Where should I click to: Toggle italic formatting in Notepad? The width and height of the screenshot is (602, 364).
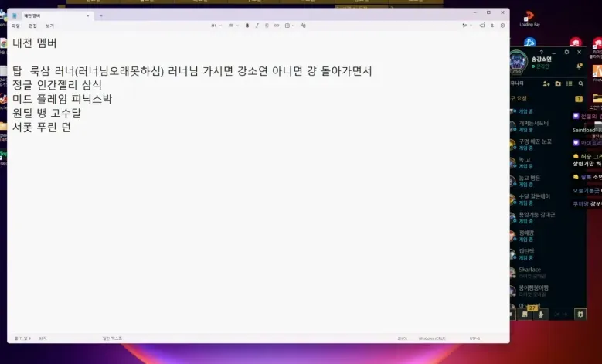coord(257,26)
